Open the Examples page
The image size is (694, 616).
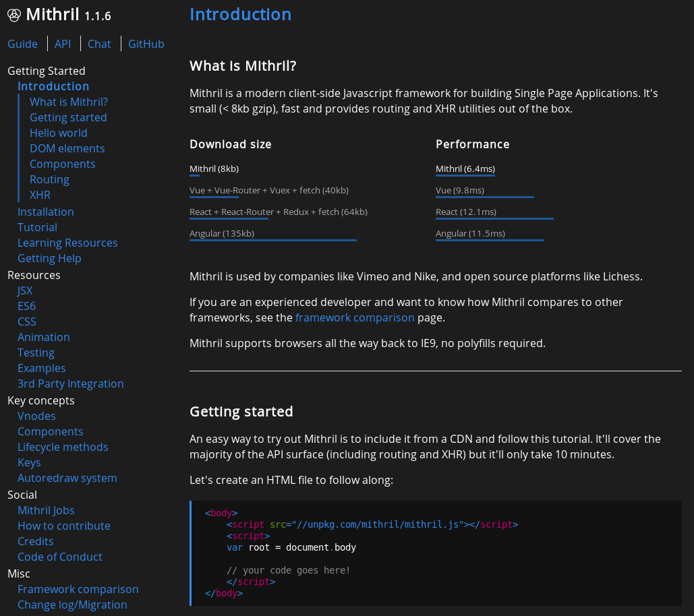[42, 368]
